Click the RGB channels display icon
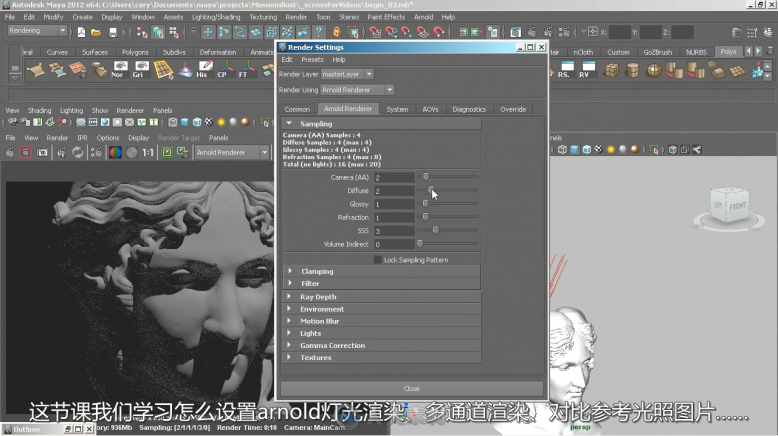The image size is (778, 436). [x=115, y=152]
